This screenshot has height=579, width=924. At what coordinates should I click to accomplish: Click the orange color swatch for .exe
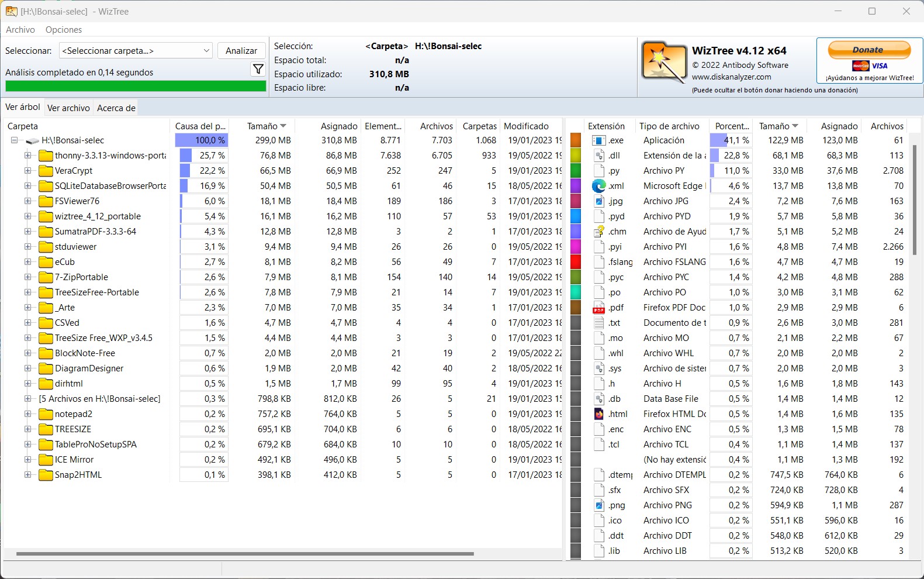576,140
